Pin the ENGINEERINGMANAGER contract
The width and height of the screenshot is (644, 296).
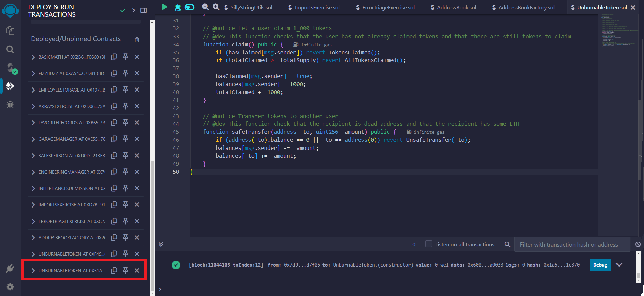pyautogui.click(x=125, y=172)
